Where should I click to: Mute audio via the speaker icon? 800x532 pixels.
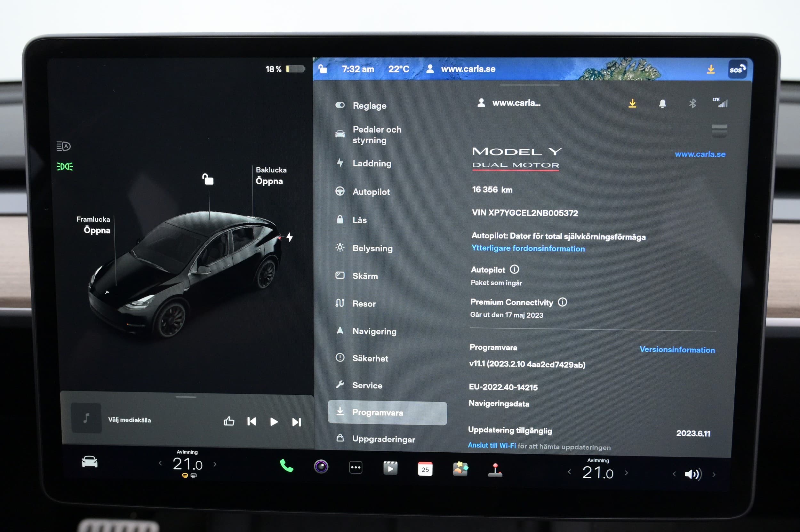692,474
